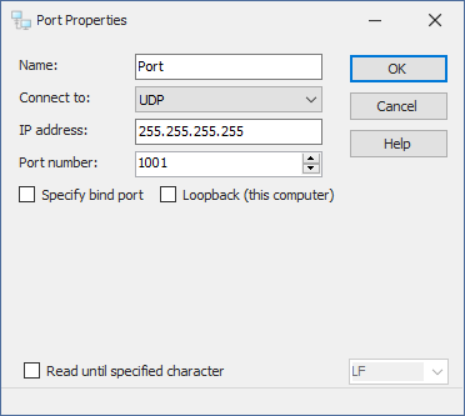Click the "Connect to:" label
The width and height of the screenshot is (465, 416).
point(55,98)
